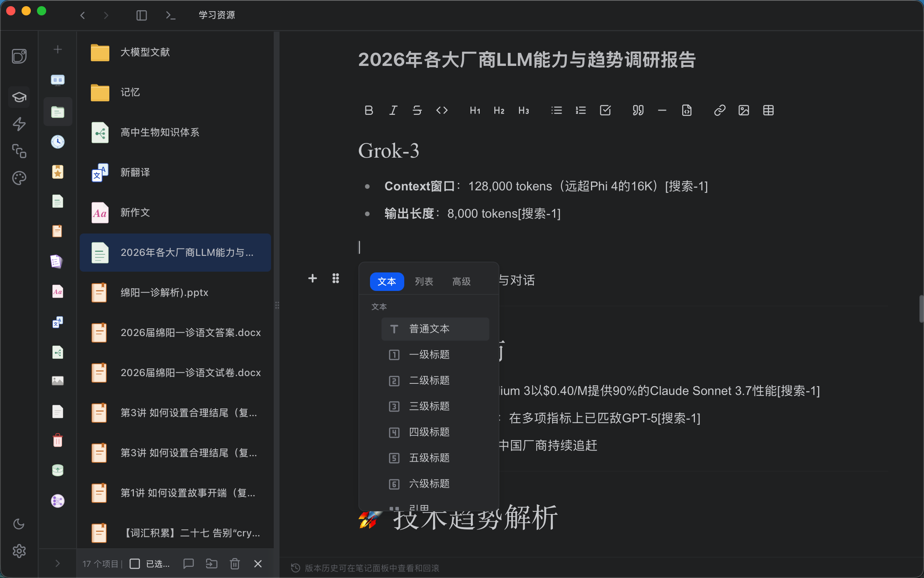Delete selected items with the footer trash
Screen dimensions: 924x578
235,564
